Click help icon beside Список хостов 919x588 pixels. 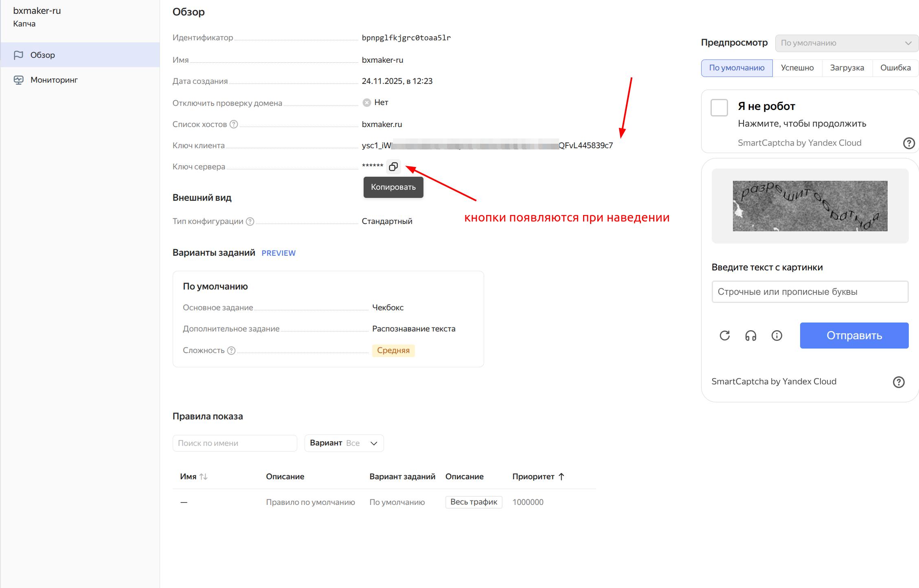(234, 124)
